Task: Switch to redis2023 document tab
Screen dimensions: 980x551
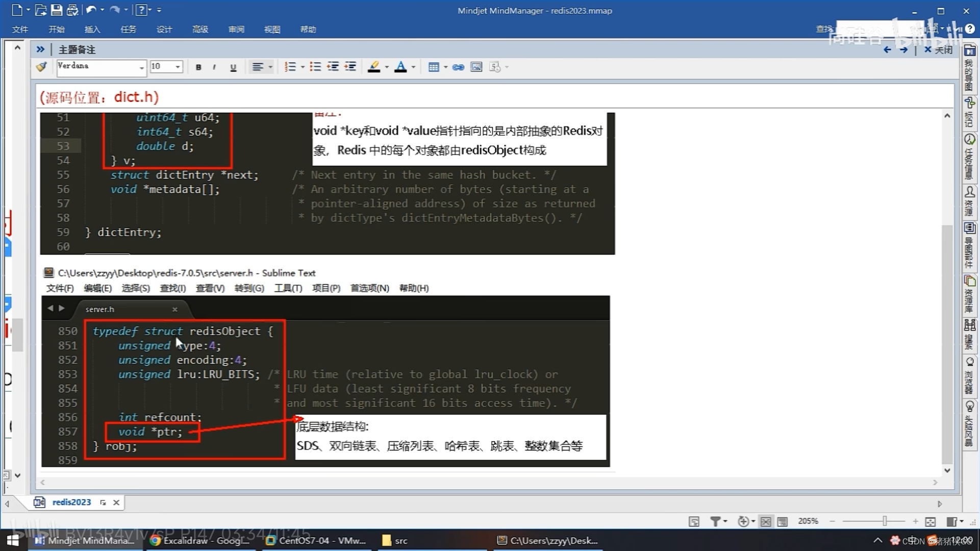Action: pyautogui.click(x=71, y=502)
